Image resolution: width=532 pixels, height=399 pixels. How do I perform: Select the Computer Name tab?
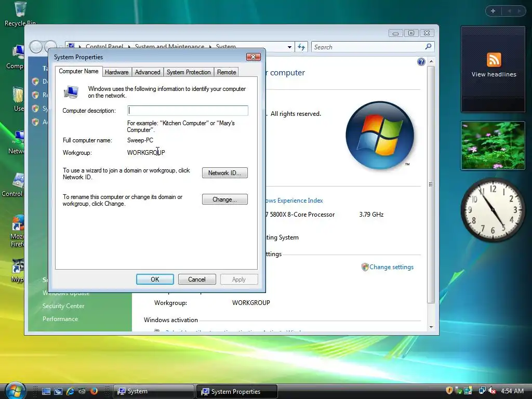tap(79, 71)
